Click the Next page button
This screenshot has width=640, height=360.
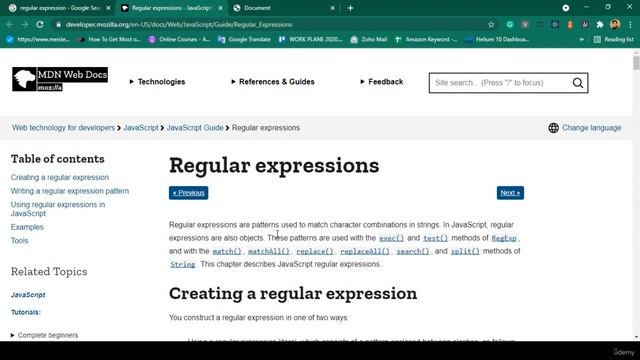(x=510, y=193)
